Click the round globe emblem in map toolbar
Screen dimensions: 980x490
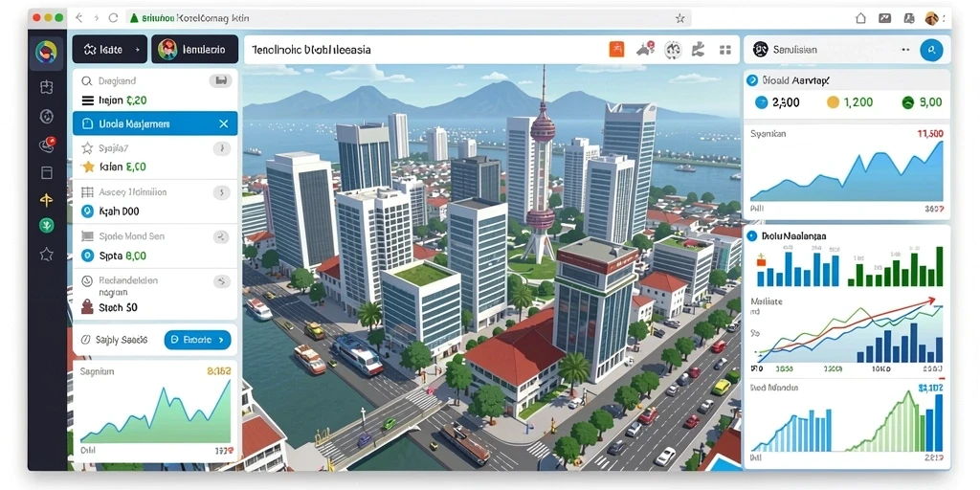pos(673,50)
